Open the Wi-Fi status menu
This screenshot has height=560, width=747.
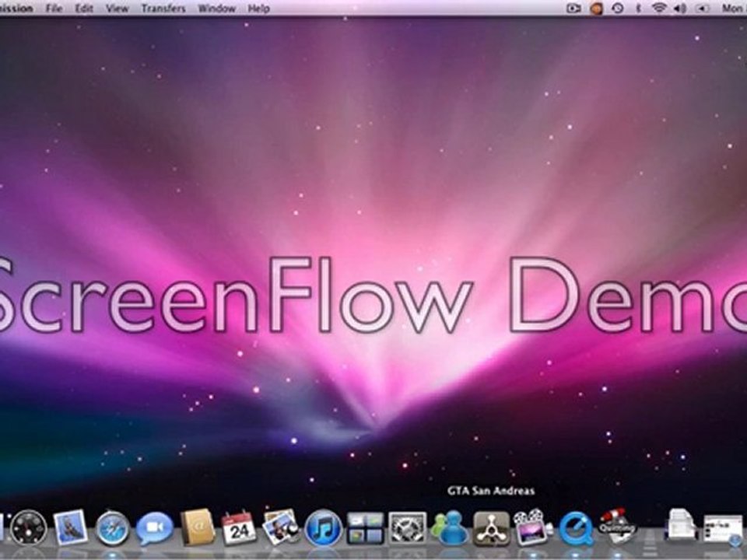point(659,8)
